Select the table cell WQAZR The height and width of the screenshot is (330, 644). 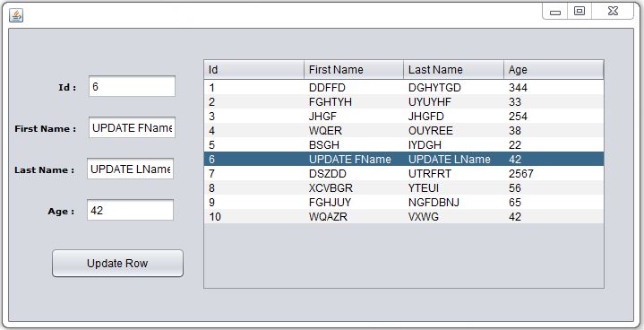[x=354, y=217]
